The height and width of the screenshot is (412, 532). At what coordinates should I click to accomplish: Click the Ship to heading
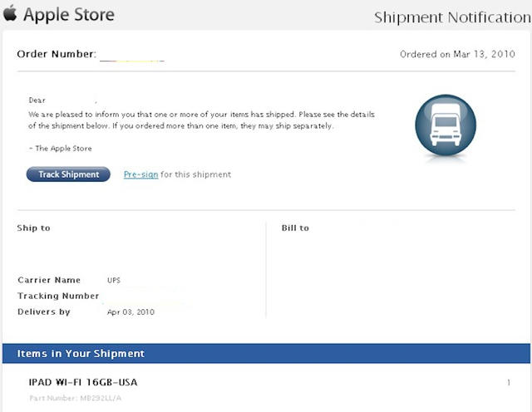click(34, 228)
